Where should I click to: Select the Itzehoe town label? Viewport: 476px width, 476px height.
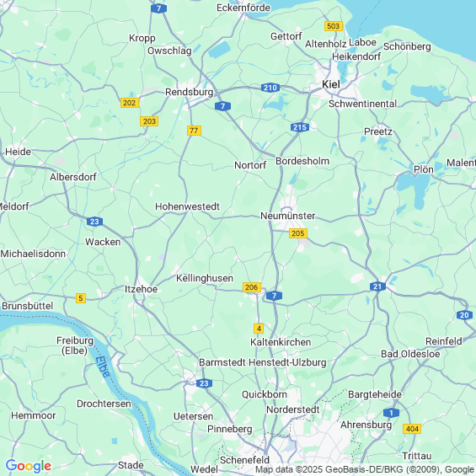tap(142, 289)
